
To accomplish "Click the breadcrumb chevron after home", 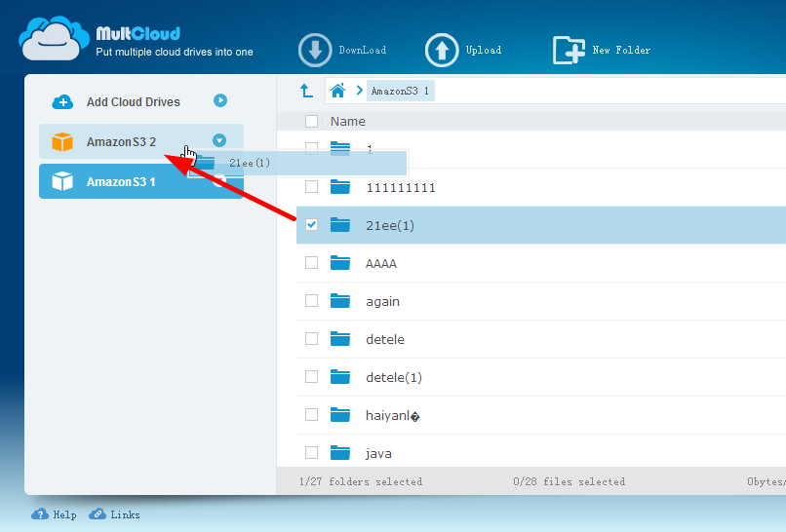I will (x=359, y=91).
